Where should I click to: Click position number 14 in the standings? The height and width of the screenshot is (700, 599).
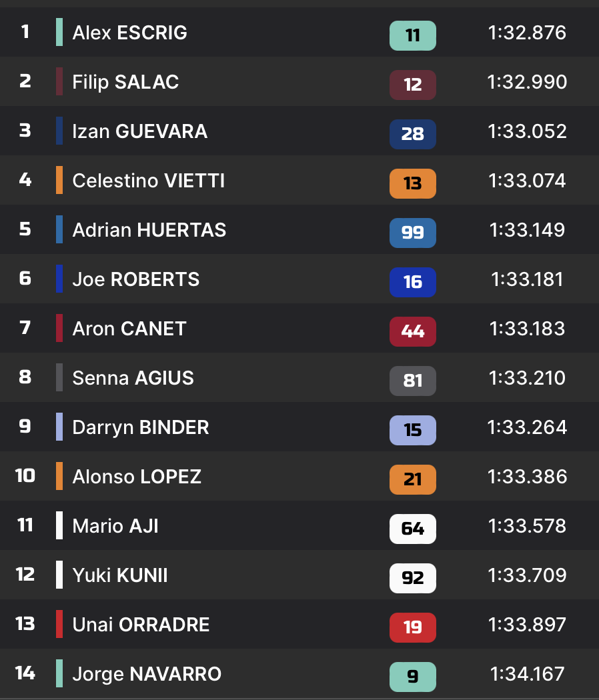coord(25,673)
